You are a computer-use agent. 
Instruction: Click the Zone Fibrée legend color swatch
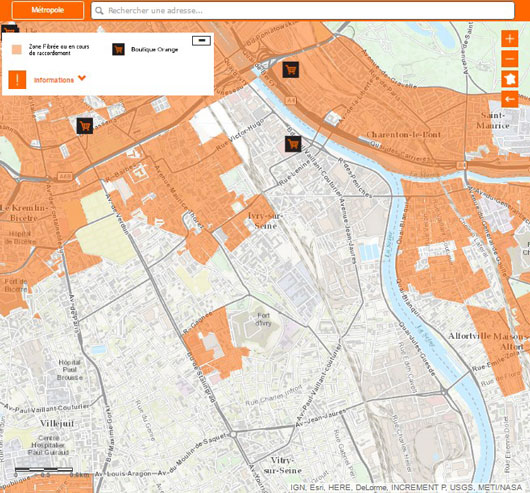(x=17, y=49)
